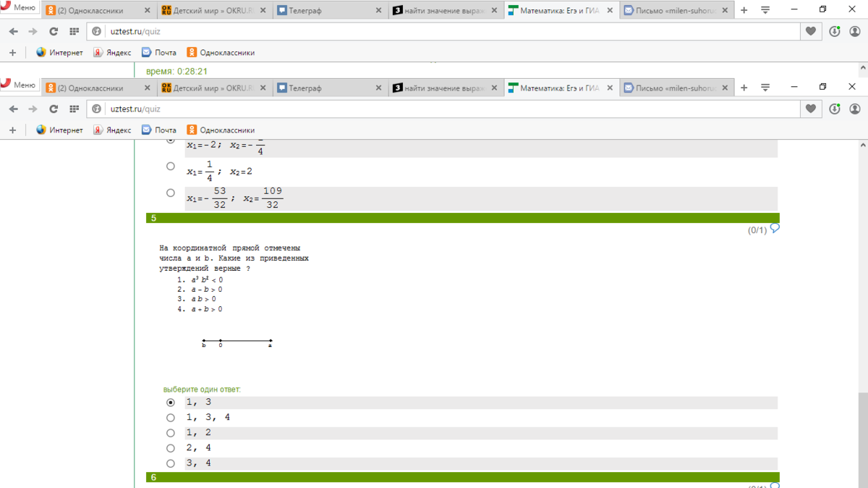Open the Opera Меню button in lower window
868x488 pixels.
pos(20,85)
